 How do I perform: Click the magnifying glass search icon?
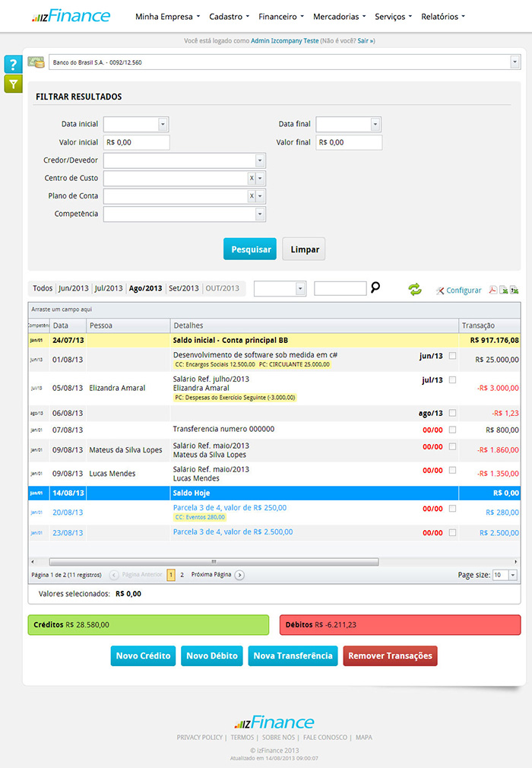(x=375, y=288)
